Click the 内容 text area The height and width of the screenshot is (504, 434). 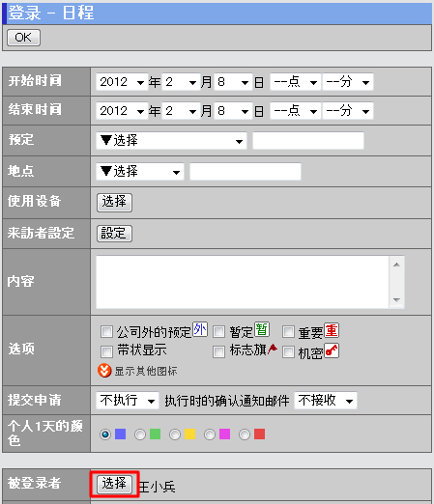(x=243, y=282)
